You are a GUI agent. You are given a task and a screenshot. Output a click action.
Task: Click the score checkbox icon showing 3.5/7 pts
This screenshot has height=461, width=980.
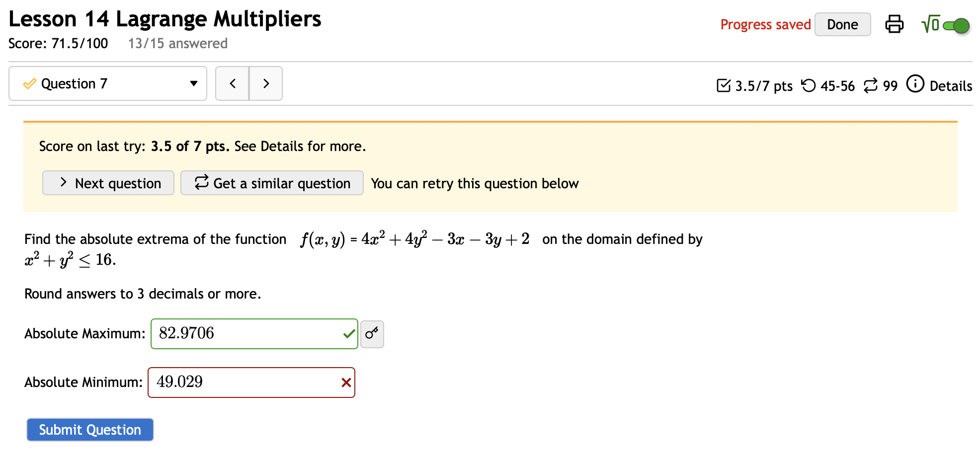[x=725, y=85]
